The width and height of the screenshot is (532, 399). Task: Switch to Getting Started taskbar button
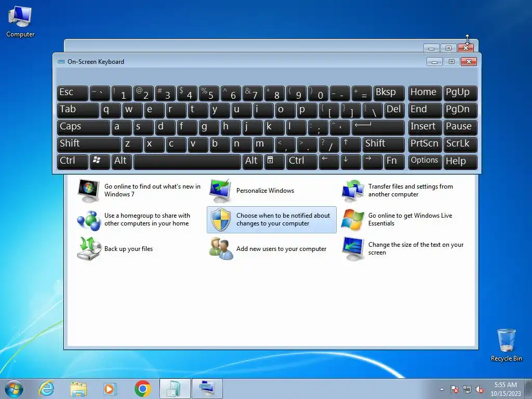pyautogui.click(x=175, y=389)
